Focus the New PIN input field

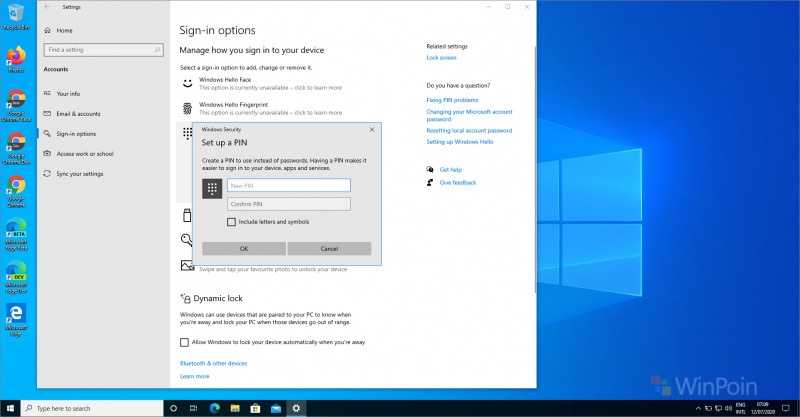[289, 185]
